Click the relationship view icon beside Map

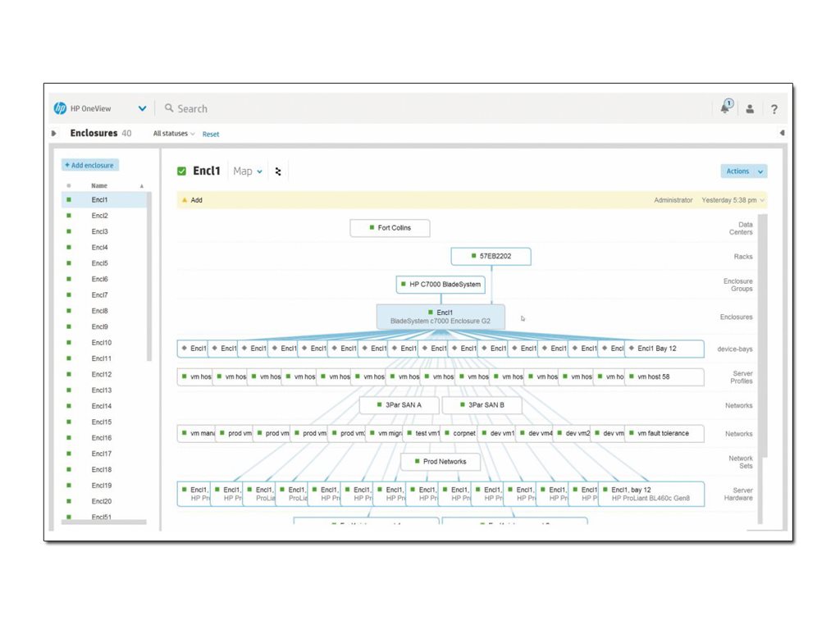point(278,171)
